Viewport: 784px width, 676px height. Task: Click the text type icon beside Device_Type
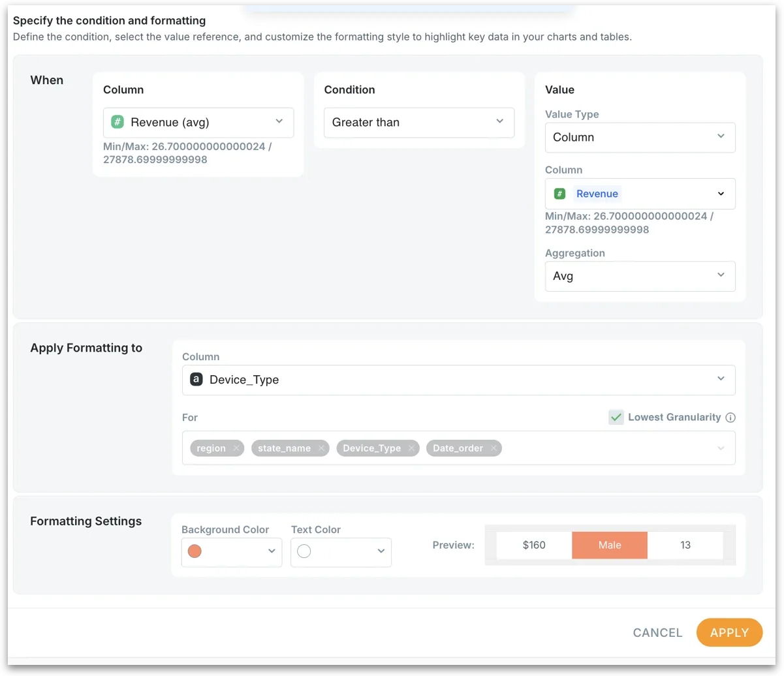point(196,380)
